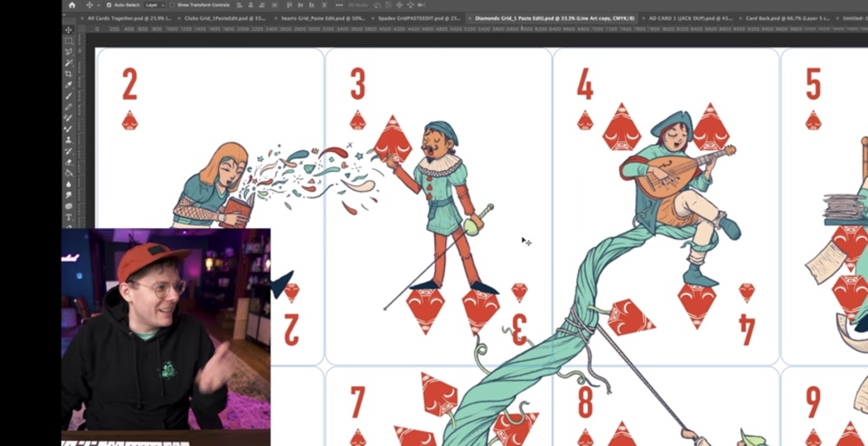
Task: Select the Horizontal Type tool
Action: 69,216
